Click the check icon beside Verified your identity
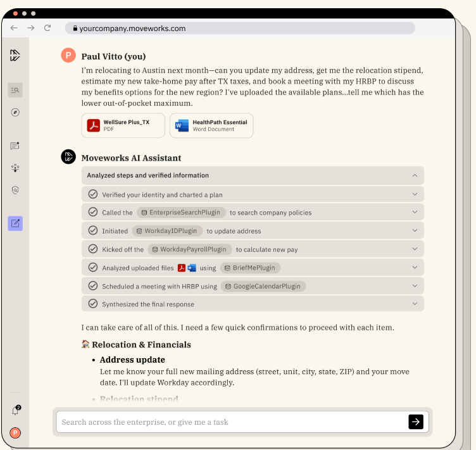Image resolution: width=476 pixels, height=450 pixels. click(93, 194)
